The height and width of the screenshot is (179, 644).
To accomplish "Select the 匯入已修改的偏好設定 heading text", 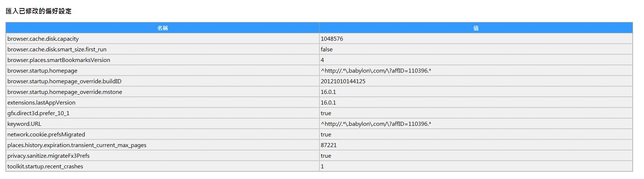I will pyautogui.click(x=39, y=11).
